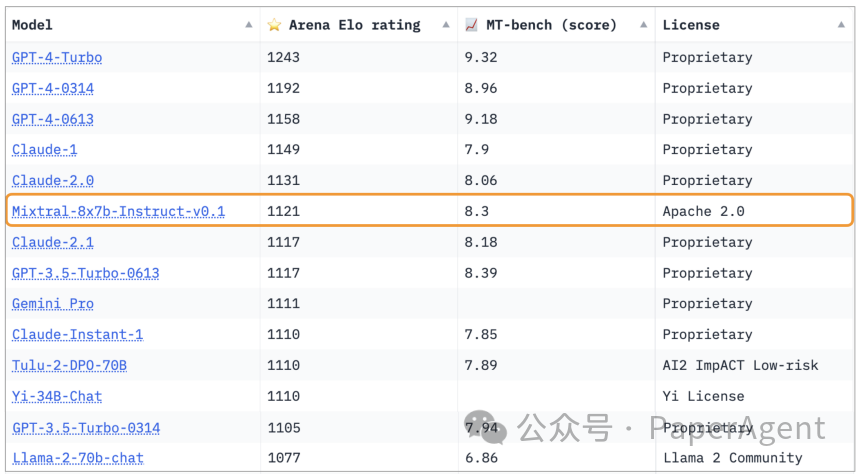Select the MT-bench score 8.96
The image size is (862, 474).
coord(481,88)
